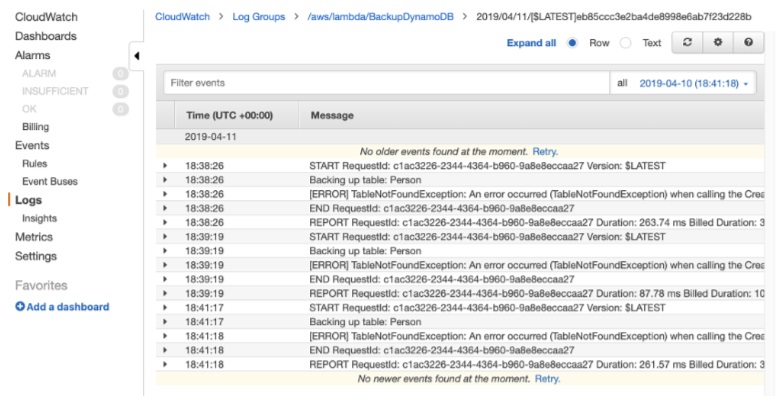Viewport: 778px width, 396px height.
Task: Click Expand all link
Action: click(x=531, y=43)
